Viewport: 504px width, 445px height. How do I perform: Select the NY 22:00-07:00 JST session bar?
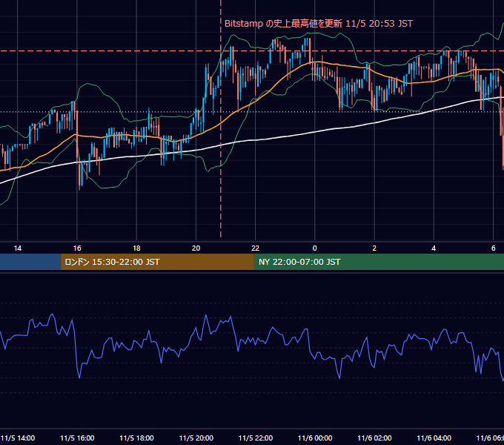(379, 262)
